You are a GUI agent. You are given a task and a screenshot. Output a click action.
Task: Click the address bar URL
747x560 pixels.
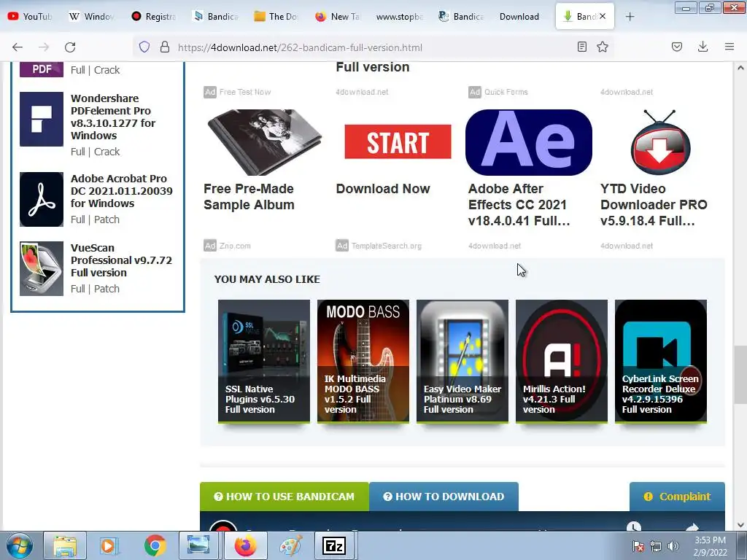(300, 47)
